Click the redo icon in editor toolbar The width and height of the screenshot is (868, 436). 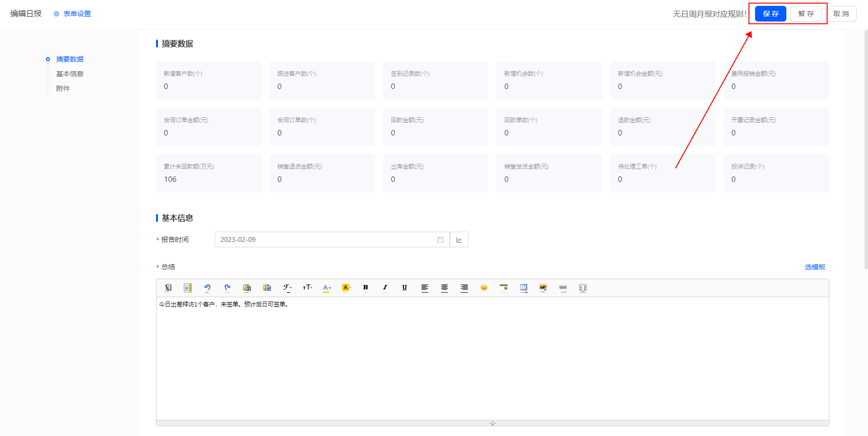click(x=227, y=288)
